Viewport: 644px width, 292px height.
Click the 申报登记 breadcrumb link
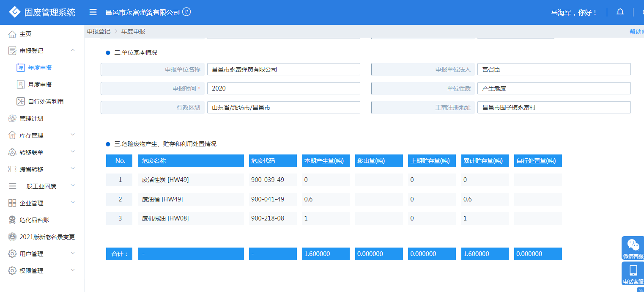pyautogui.click(x=99, y=31)
